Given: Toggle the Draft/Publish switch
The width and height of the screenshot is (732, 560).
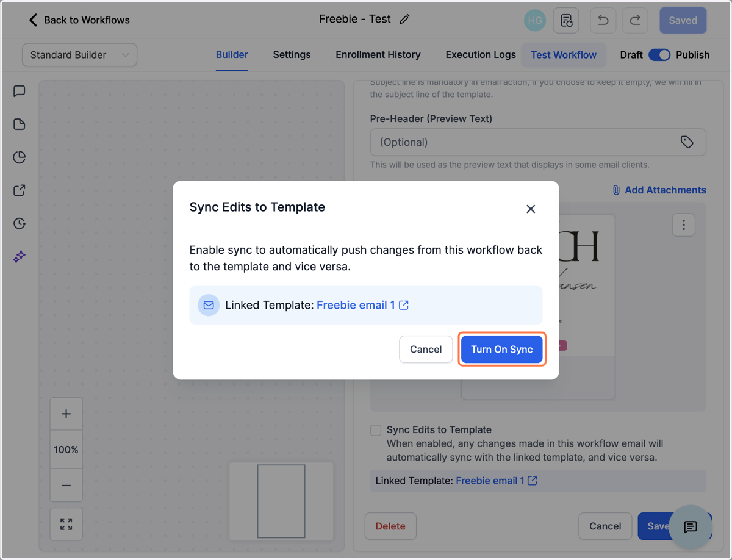Looking at the screenshot, I should pos(659,55).
